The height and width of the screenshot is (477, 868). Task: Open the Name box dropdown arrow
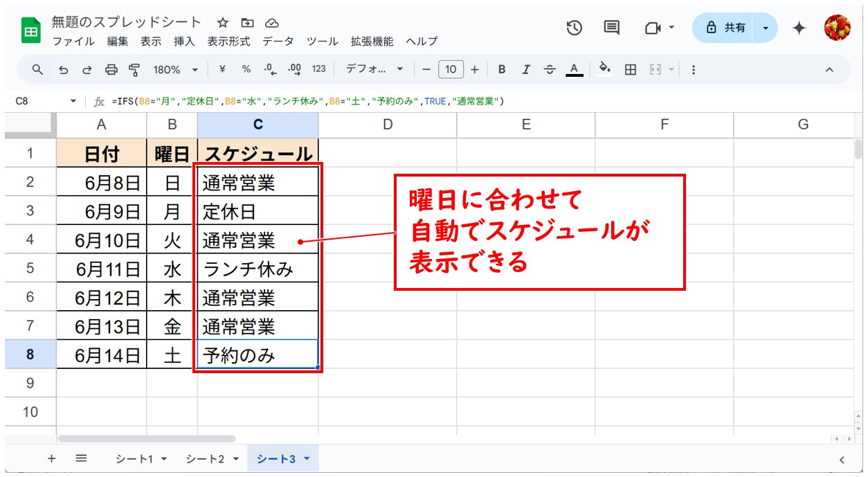click(73, 101)
